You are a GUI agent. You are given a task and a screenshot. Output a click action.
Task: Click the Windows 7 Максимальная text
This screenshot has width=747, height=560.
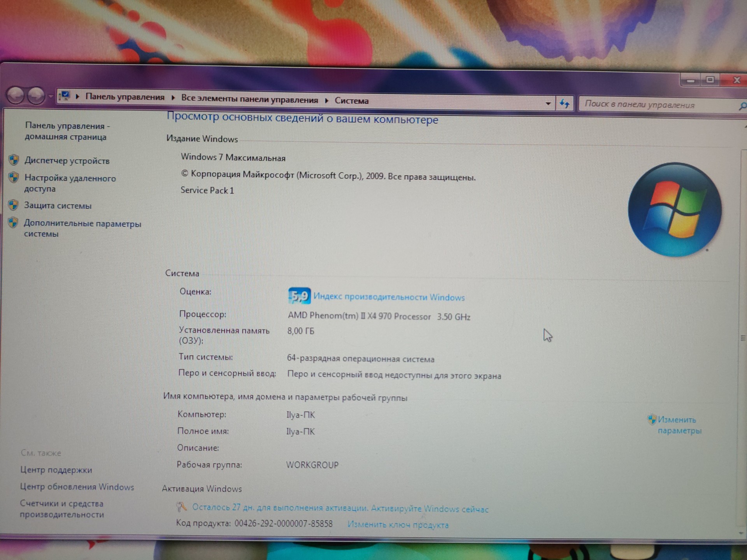pos(233,157)
